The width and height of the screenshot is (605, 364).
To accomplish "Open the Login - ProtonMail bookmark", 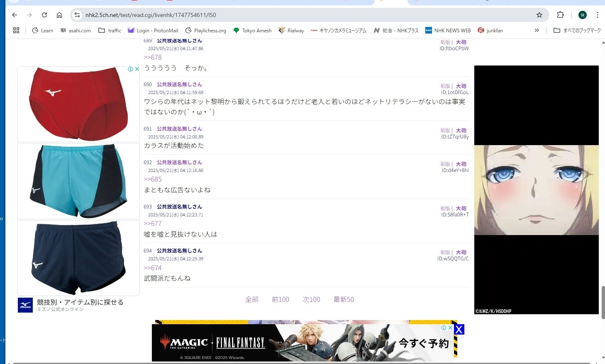I will tap(153, 31).
